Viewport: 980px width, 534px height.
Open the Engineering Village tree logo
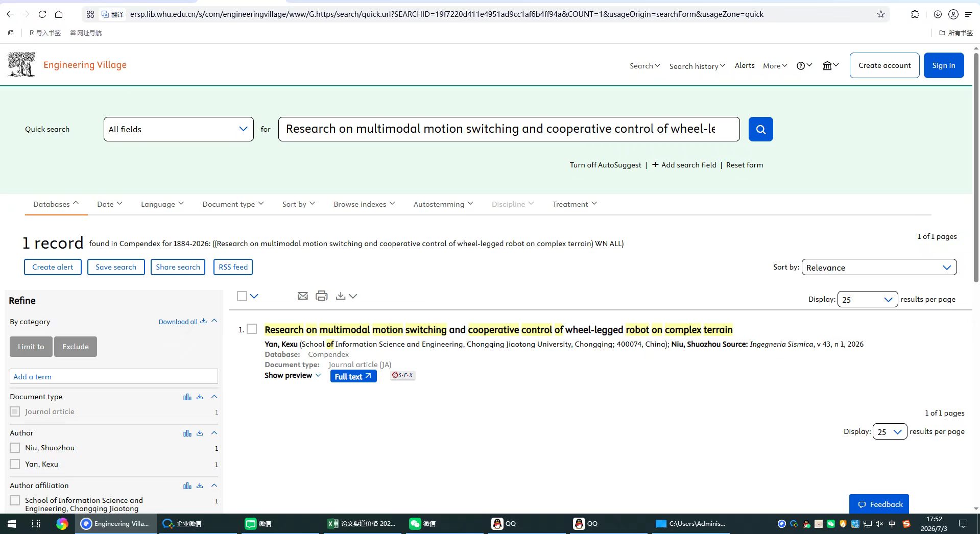pos(21,64)
